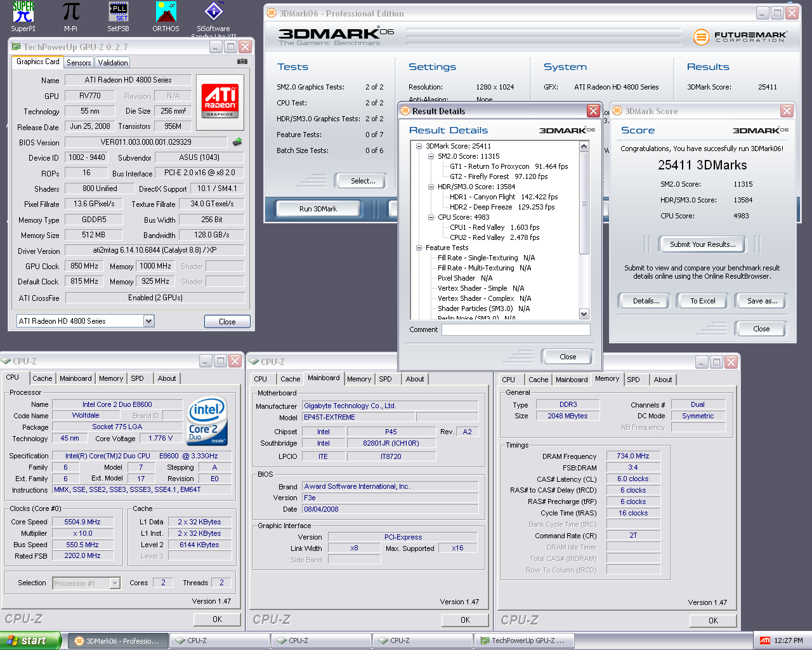Click the Select... tests button
Viewport: 812px width, 650px height.
click(363, 181)
